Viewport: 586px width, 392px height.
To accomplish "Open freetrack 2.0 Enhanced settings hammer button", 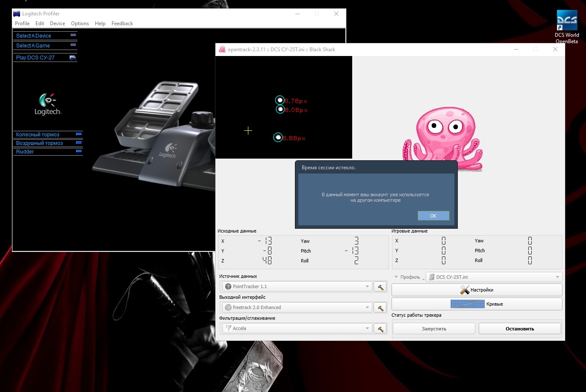I will click(x=380, y=307).
